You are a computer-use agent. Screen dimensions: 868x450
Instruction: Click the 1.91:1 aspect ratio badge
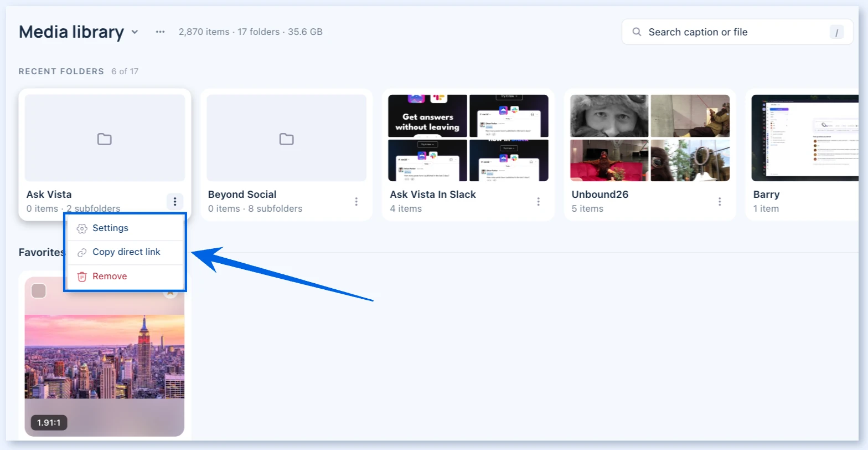click(49, 423)
